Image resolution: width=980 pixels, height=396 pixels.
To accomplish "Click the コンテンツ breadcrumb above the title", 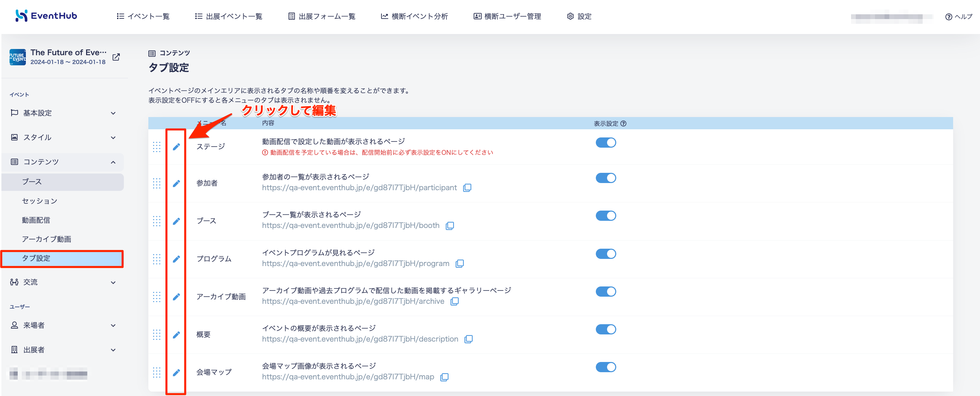I will 169,53.
